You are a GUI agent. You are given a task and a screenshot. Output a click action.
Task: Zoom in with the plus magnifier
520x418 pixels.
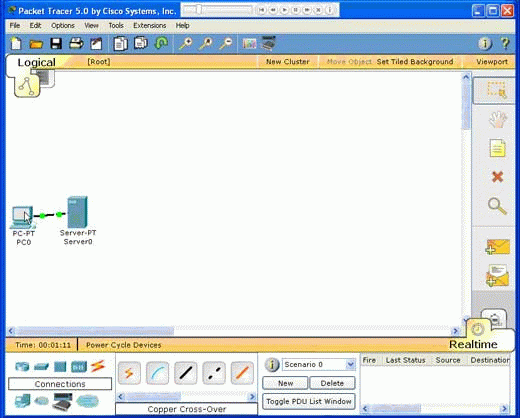coord(186,44)
